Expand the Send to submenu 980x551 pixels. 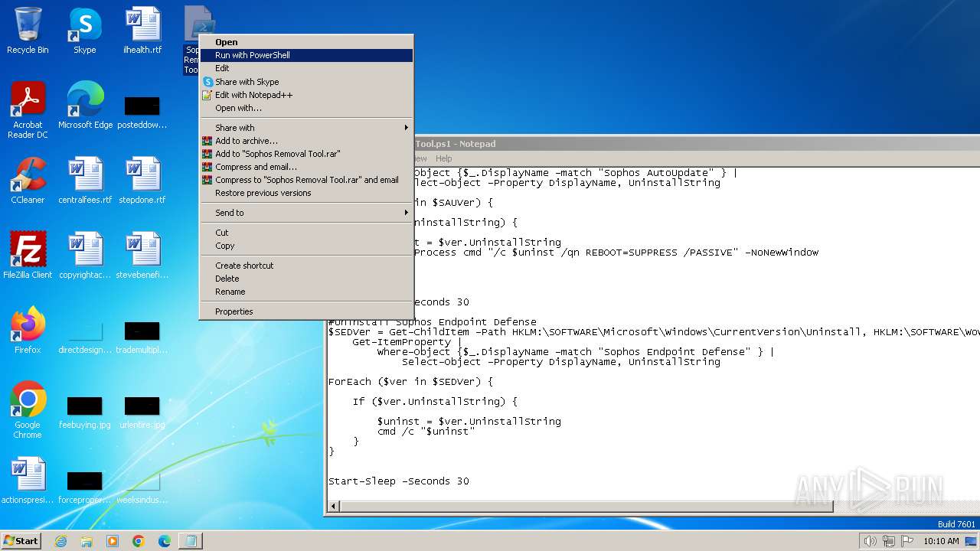coord(306,213)
